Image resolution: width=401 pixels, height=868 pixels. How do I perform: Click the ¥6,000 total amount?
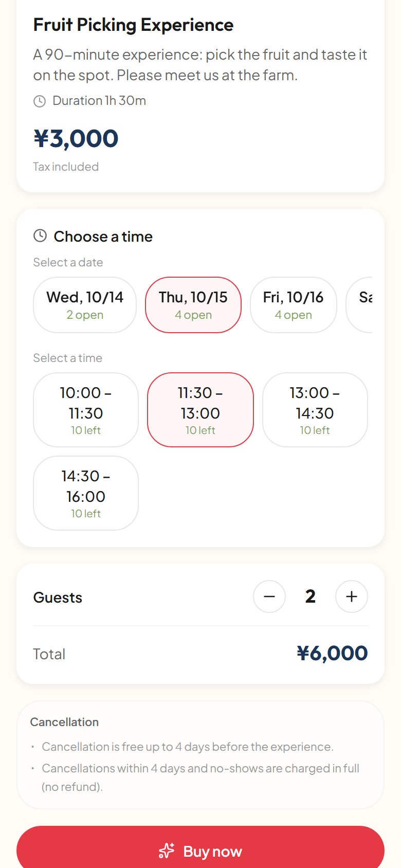332,654
